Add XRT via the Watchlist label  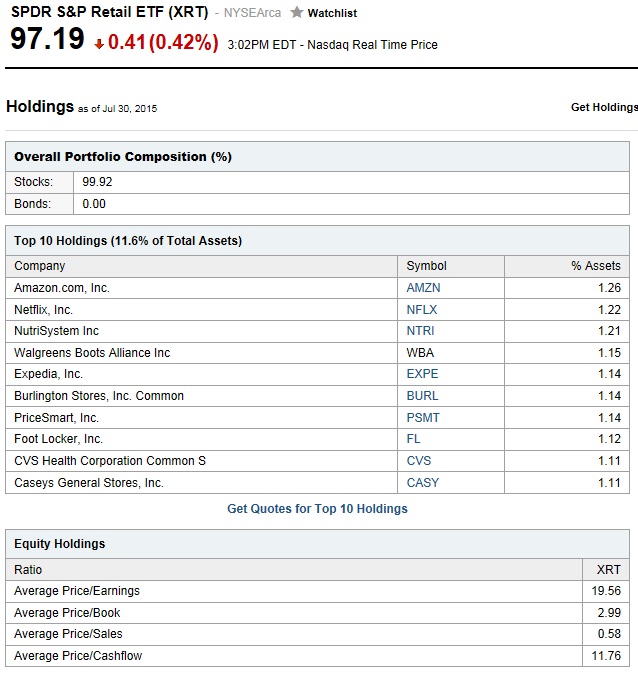point(332,13)
